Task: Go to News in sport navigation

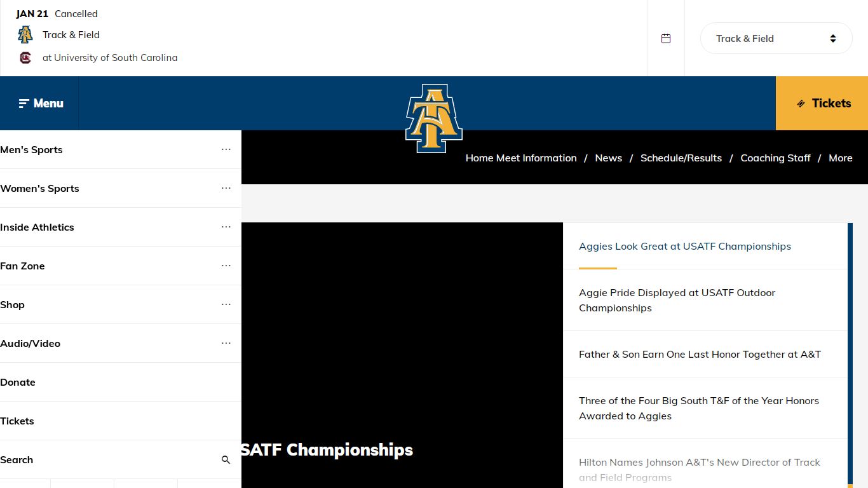Action: pos(608,158)
